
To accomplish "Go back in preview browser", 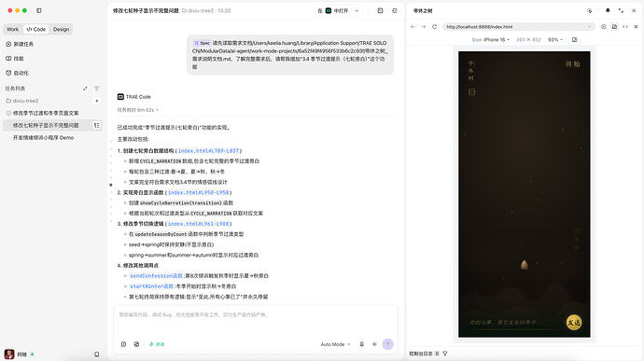I will [413, 27].
